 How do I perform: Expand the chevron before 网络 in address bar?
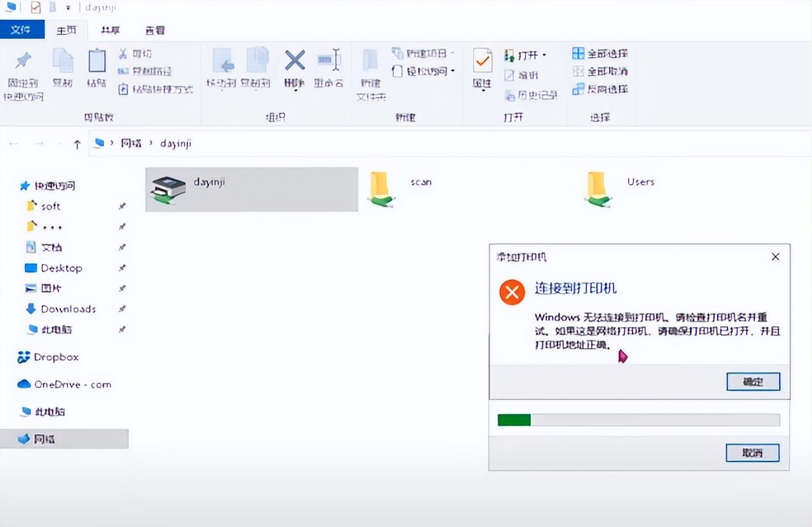point(112,143)
